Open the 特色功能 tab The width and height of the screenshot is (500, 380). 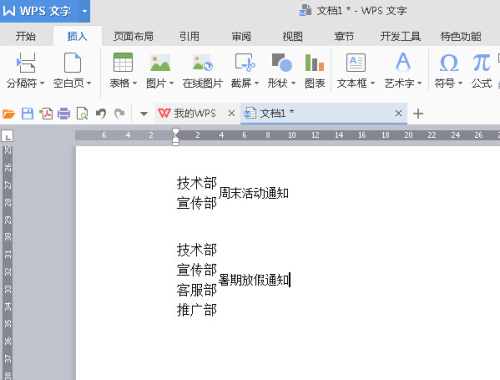tap(461, 36)
